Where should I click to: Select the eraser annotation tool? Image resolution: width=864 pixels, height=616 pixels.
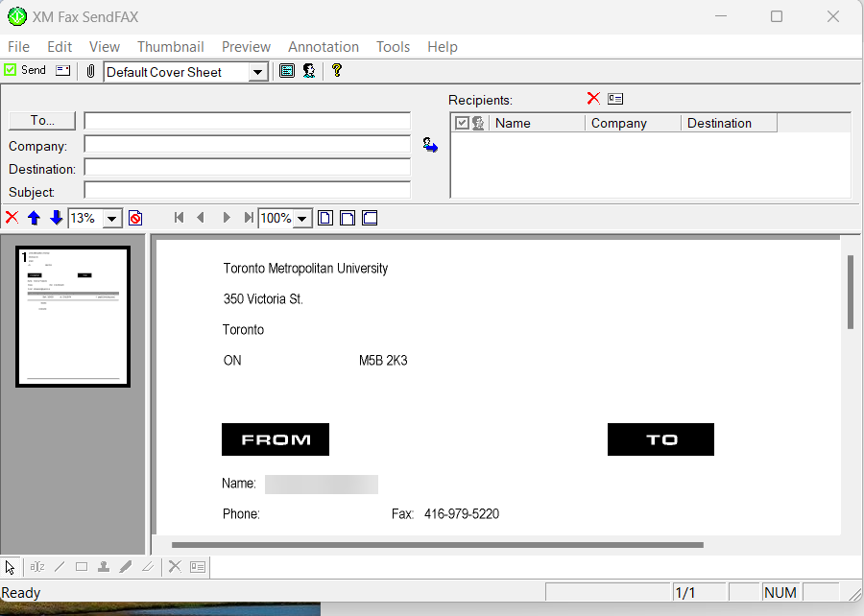click(148, 566)
